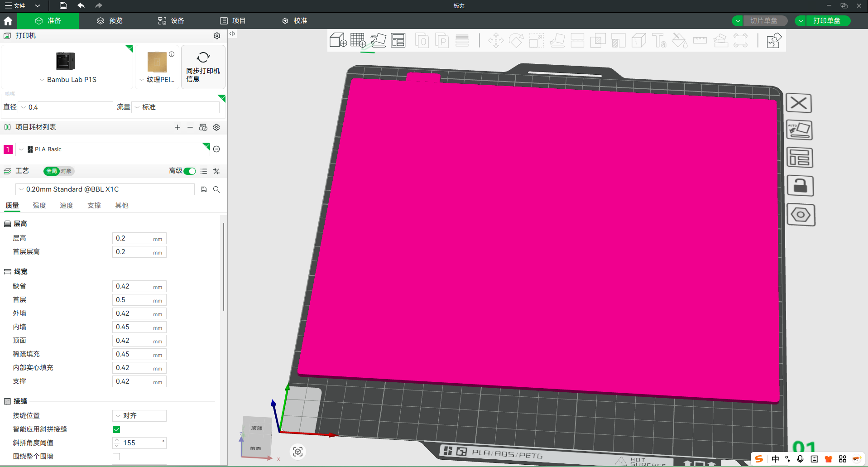Select the Seam painting tool
The height and width of the screenshot is (467, 868).
[638, 40]
